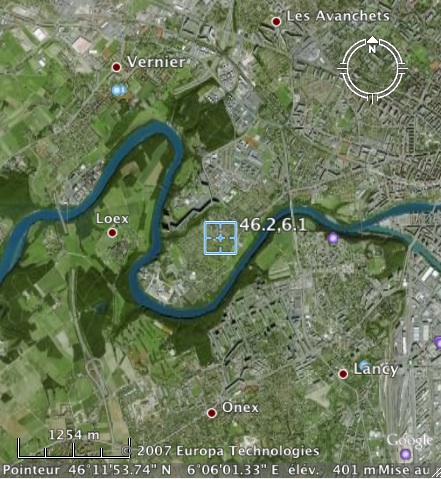Select the Lancy red place marker

[x=343, y=374]
